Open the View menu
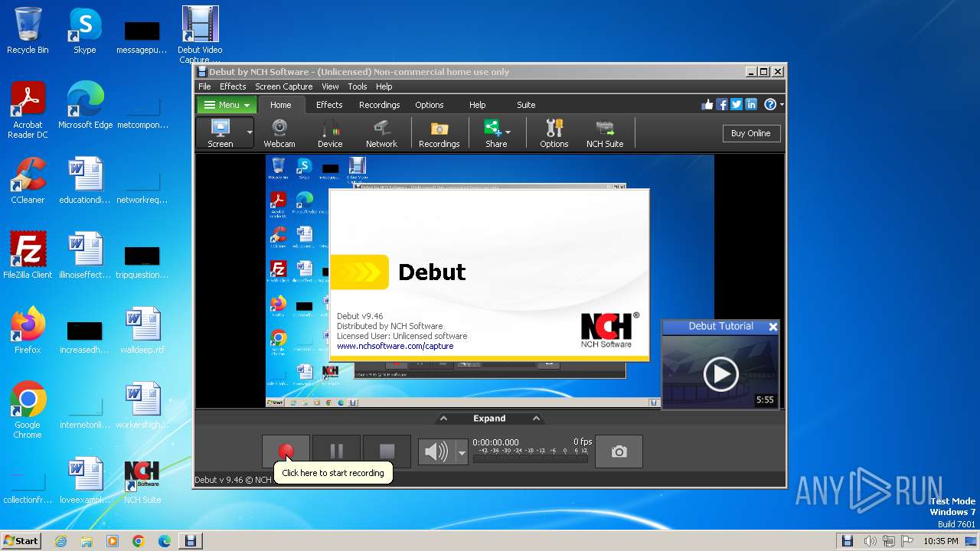 pyautogui.click(x=330, y=86)
